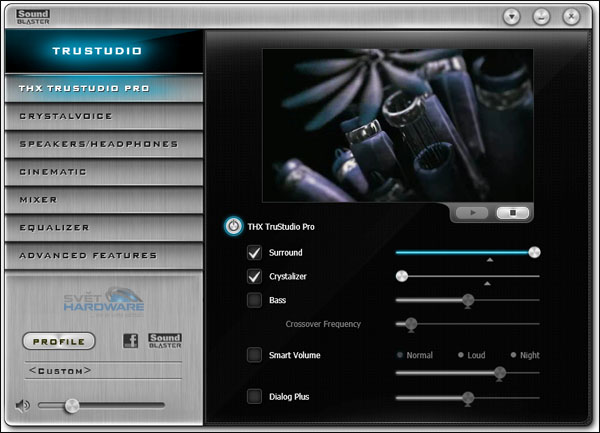
Task: Click the Crystalizer level slider handle
Action: click(x=402, y=276)
